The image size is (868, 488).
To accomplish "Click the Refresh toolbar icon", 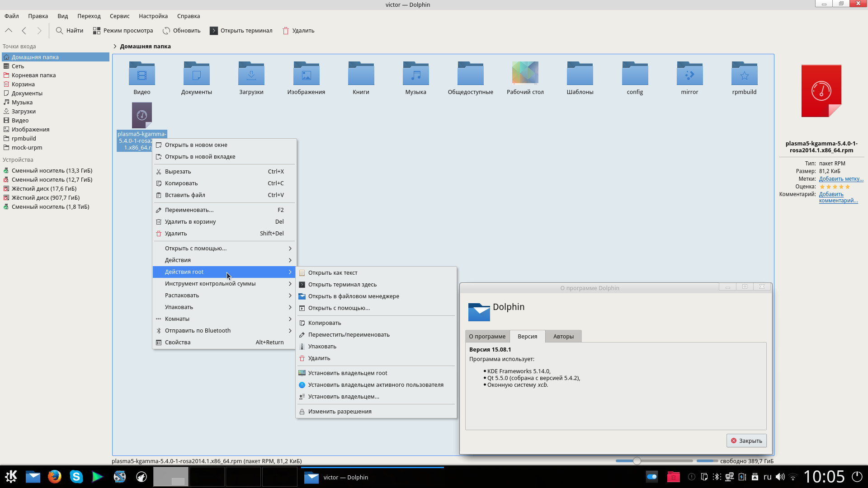I will click(166, 31).
